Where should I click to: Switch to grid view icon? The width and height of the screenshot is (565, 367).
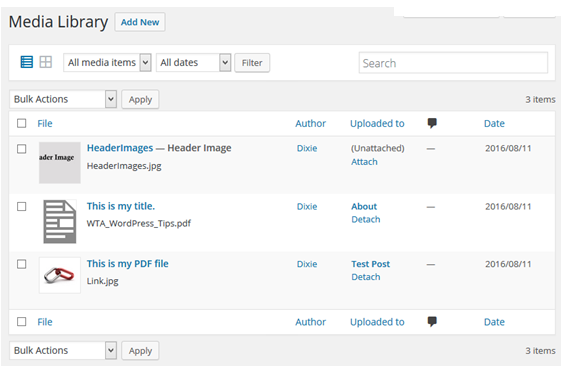pyautogui.click(x=46, y=62)
